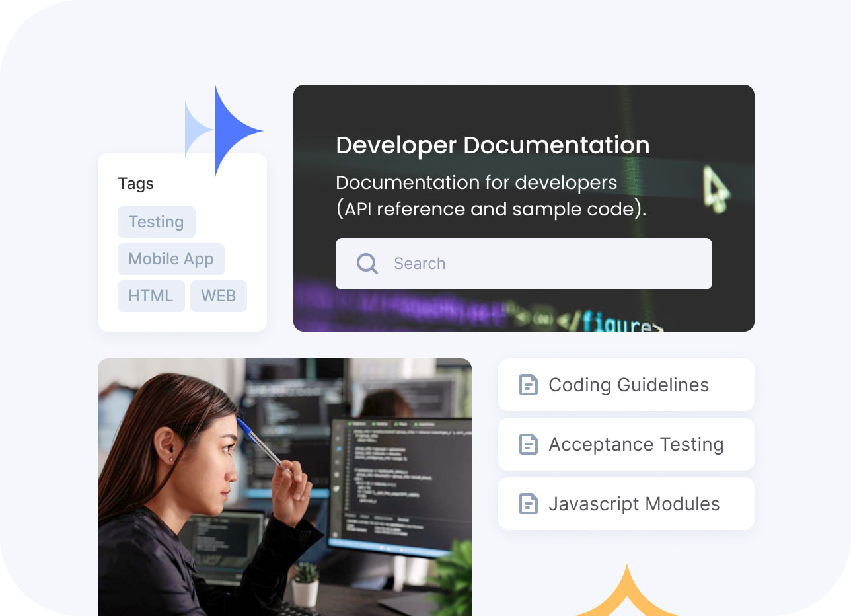Select the Testing tag
The height and width of the screenshot is (616, 851).
coord(157,222)
